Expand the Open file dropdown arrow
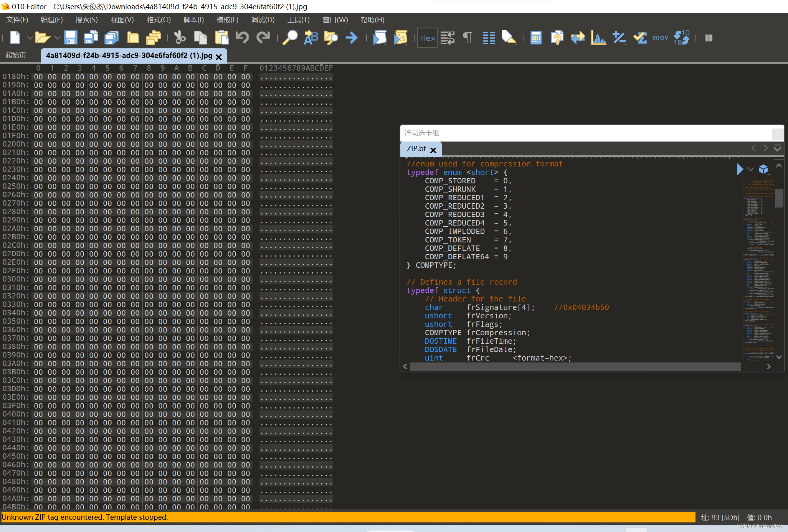 [x=58, y=38]
